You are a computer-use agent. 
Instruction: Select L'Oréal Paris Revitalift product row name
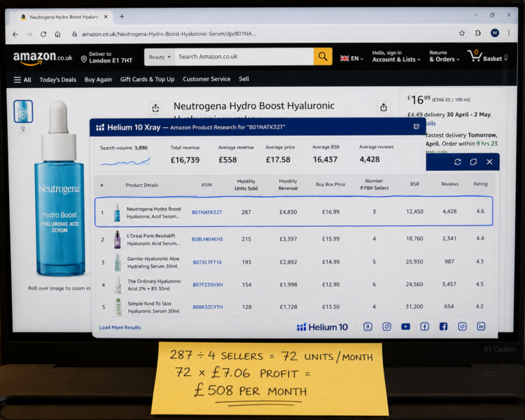153,239
